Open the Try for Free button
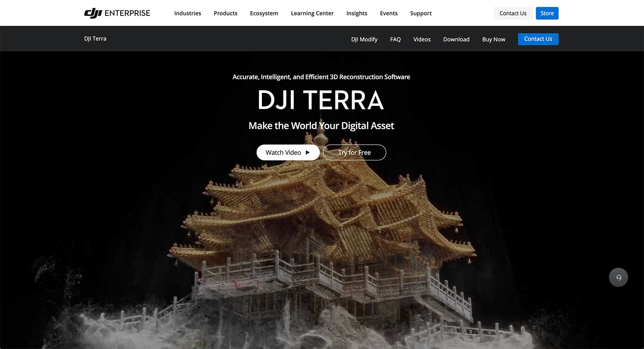The width and height of the screenshot is (644, 349). (x=354, y=152)
